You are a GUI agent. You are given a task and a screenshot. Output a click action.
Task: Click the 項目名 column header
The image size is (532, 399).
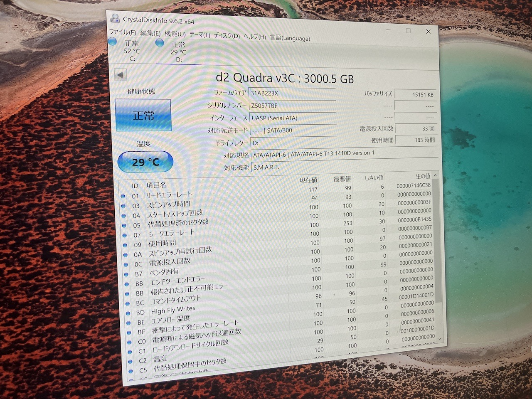(156, 185)
